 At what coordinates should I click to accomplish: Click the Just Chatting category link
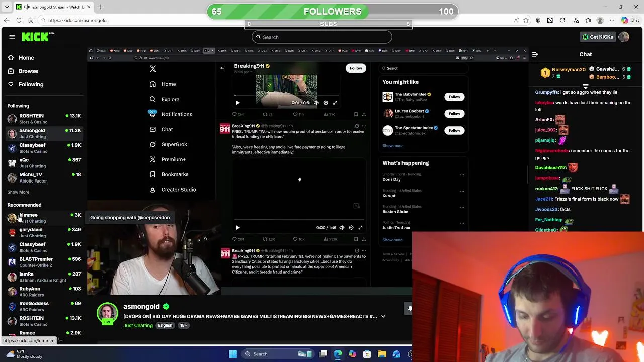tap(138, 326)
